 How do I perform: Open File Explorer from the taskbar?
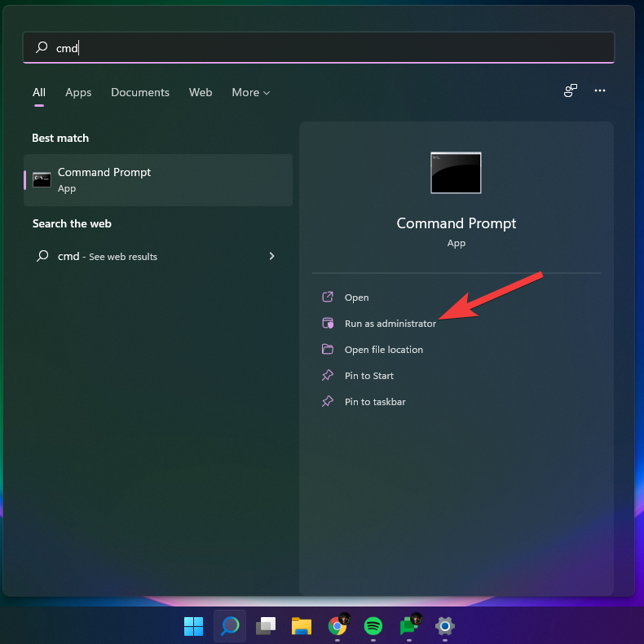pos(302,626)
